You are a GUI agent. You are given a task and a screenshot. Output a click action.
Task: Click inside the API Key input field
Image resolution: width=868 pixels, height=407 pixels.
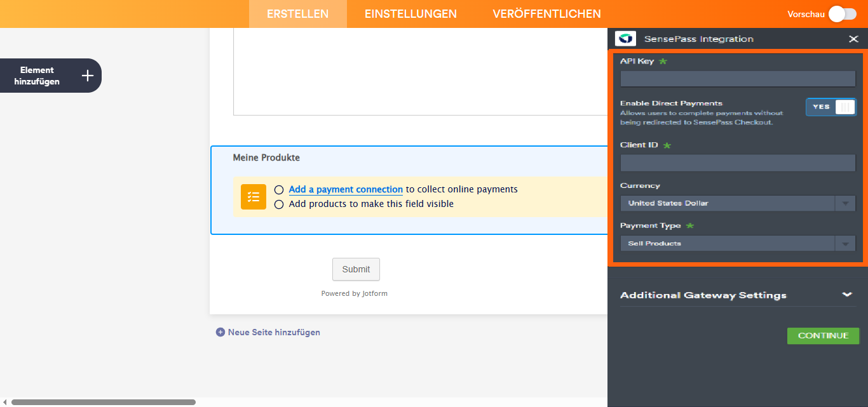point(737,79)
